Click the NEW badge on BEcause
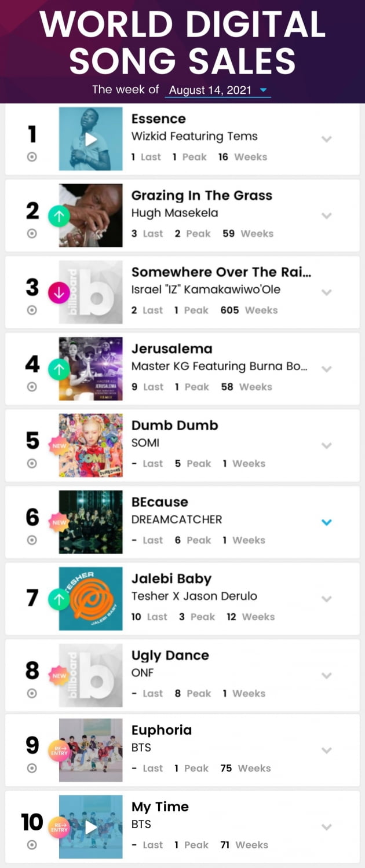 (x=59, y=522)
